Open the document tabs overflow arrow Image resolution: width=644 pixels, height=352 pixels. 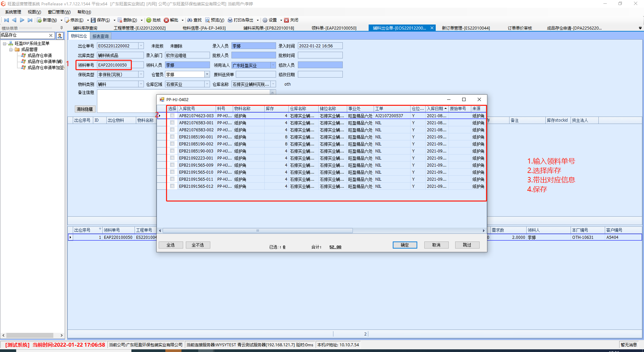click(640, 28)
